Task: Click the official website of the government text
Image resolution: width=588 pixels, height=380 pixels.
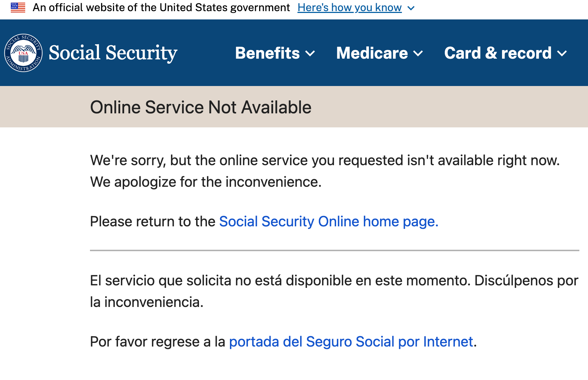Action: click(x=161, y=8)
